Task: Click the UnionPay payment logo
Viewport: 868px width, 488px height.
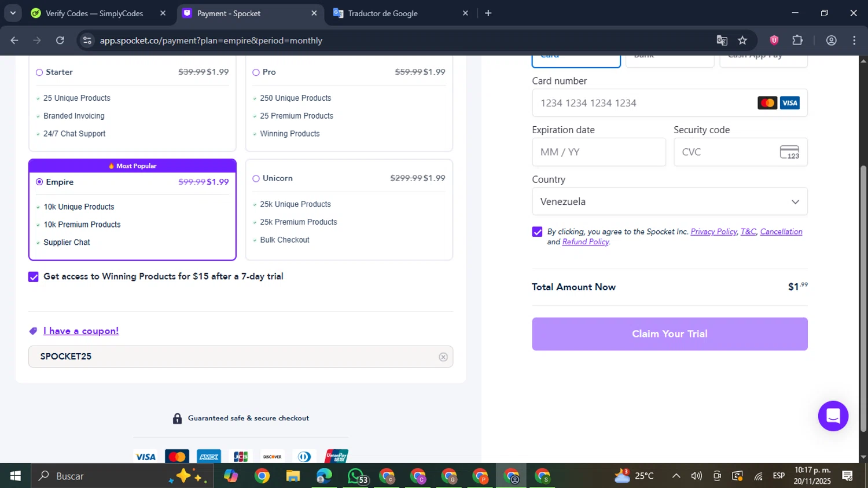Action: 336,457
